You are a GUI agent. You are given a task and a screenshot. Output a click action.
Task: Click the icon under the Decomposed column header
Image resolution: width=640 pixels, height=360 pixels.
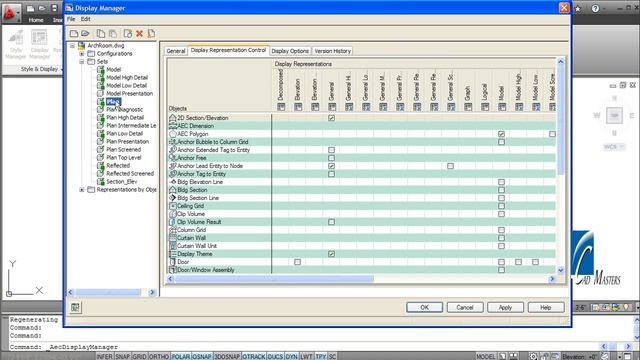281,107
